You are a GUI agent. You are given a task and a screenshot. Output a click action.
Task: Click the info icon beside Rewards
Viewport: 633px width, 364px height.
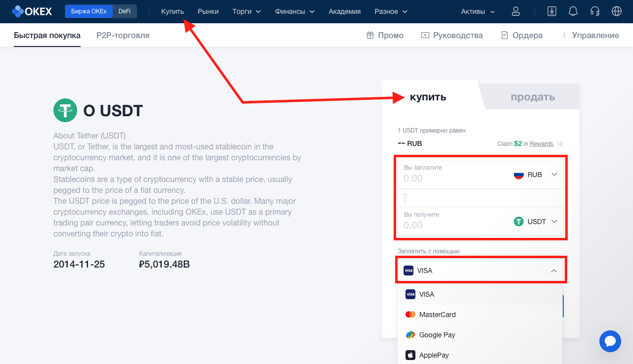(x=560, y=143)
